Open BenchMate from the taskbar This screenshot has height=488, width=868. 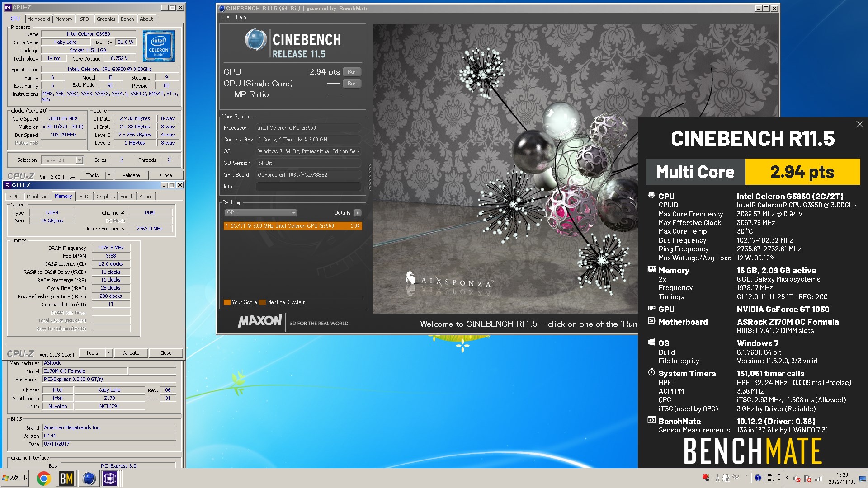tap(66, 478)
